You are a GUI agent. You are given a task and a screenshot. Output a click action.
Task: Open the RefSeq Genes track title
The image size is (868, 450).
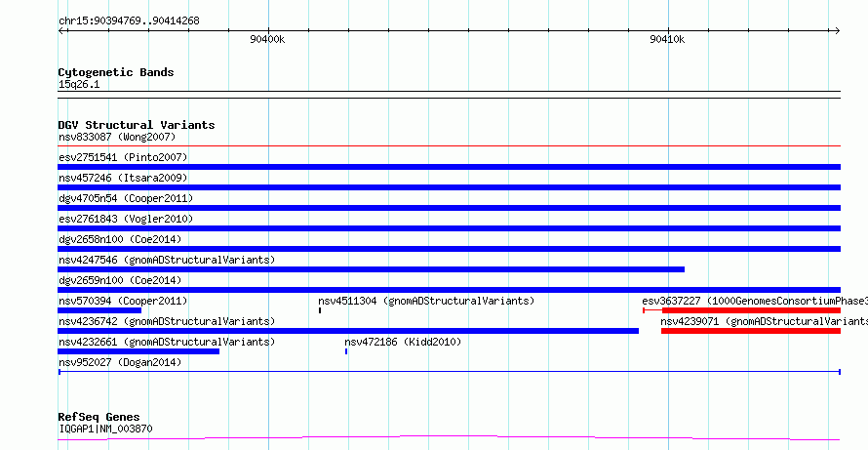click(99, 417)
